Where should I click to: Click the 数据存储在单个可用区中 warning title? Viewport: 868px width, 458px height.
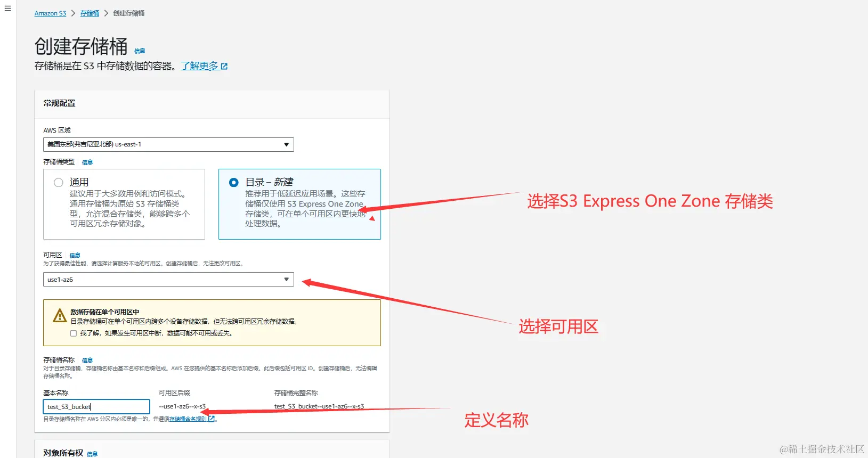point(104,312)
